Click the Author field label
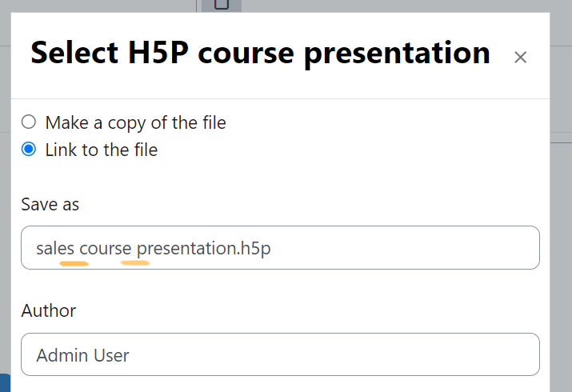Viewport: 572px width, 392px height. (x=49, y=310)
